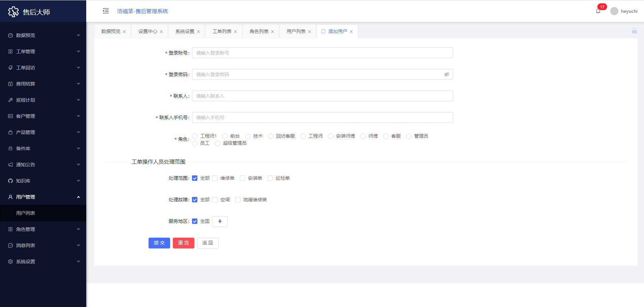Toggle password visibility eye icon

(x=446, y=74)
